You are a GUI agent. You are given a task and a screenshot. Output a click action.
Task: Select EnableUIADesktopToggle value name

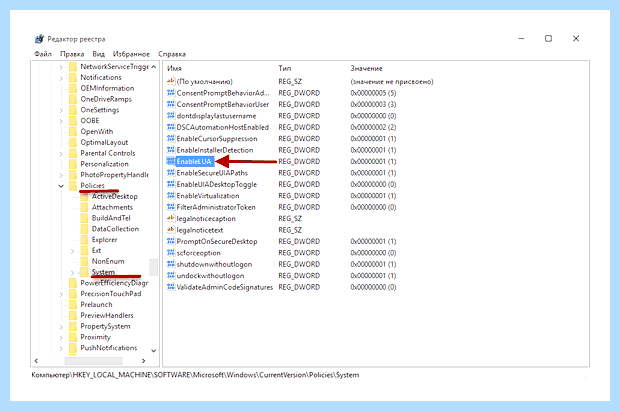(217, 184)
